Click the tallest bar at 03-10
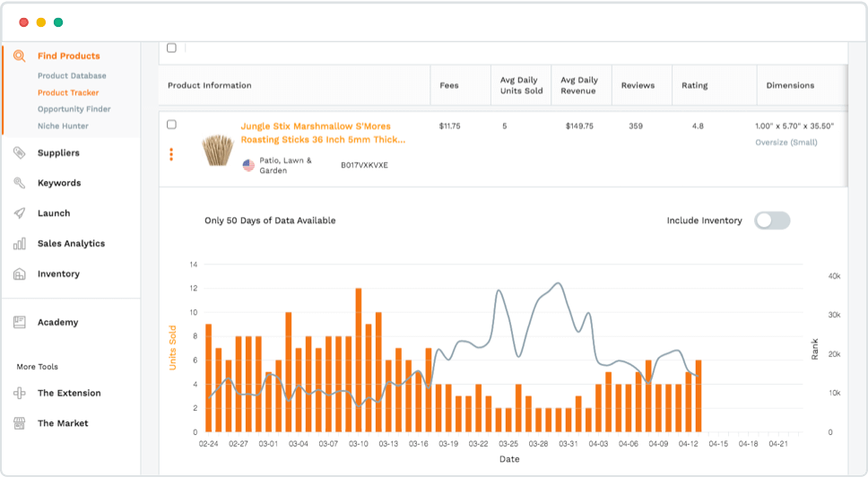 tap(359, 360)
